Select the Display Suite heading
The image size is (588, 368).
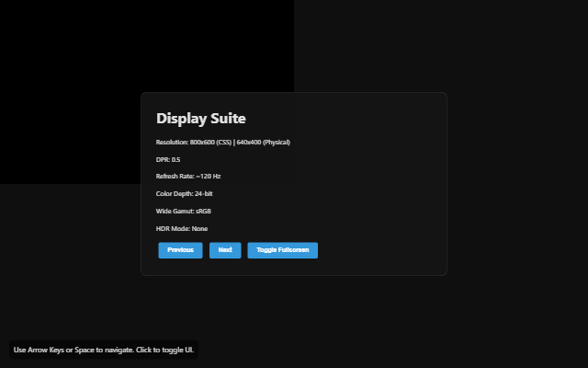[x=201, y=119]
